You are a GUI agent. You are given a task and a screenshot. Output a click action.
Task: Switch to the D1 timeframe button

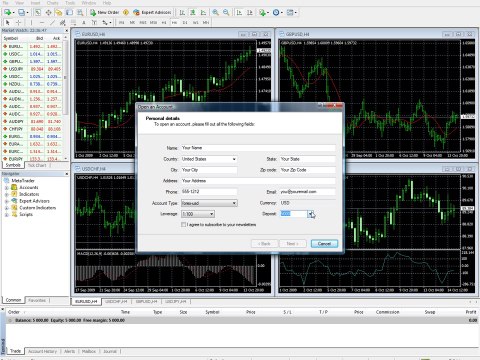(185, 22)
